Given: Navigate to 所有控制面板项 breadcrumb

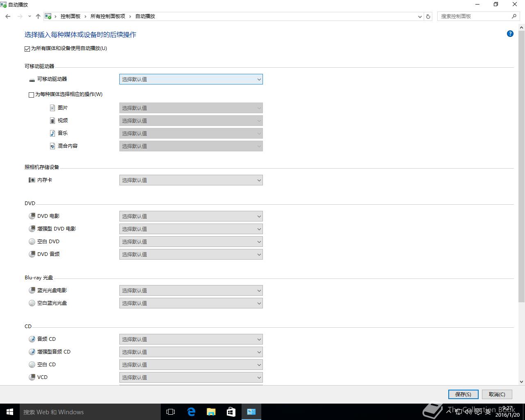Looking at the screenshot, I should coord(108,16).
